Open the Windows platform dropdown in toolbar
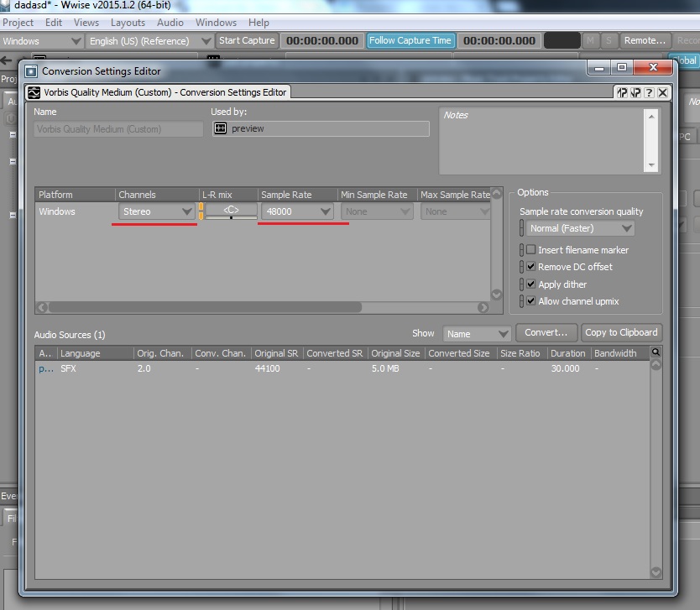700x610 pixels. [41, 41]
